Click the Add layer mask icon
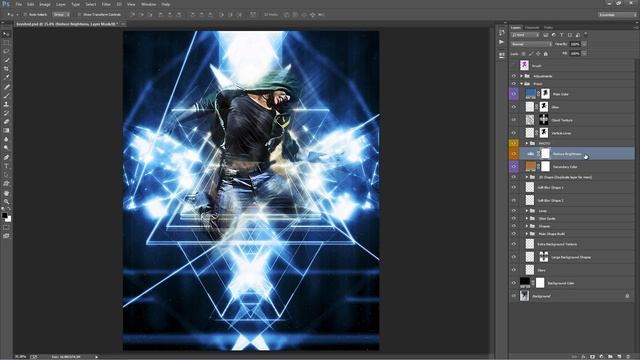This screenshot has height=360, width=640. [x=592, y=356]
